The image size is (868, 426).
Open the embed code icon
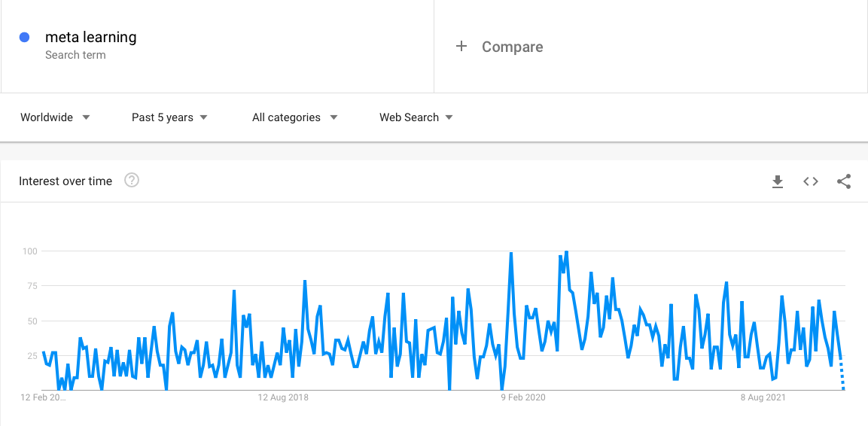tap(811, 181)
